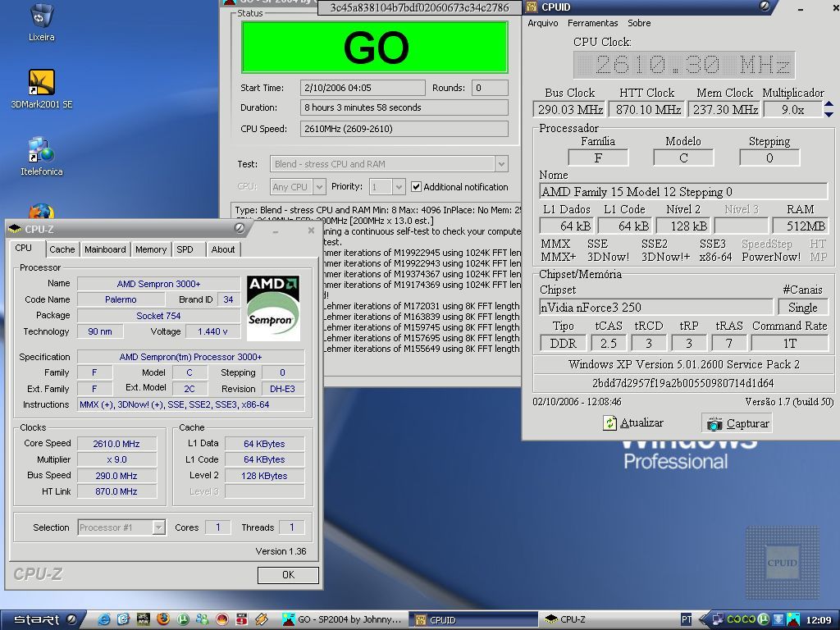Click the red number 9 quick launch icon
This screenshot has height=630, width=840.
pyautogui.click(x=242, y=619)
